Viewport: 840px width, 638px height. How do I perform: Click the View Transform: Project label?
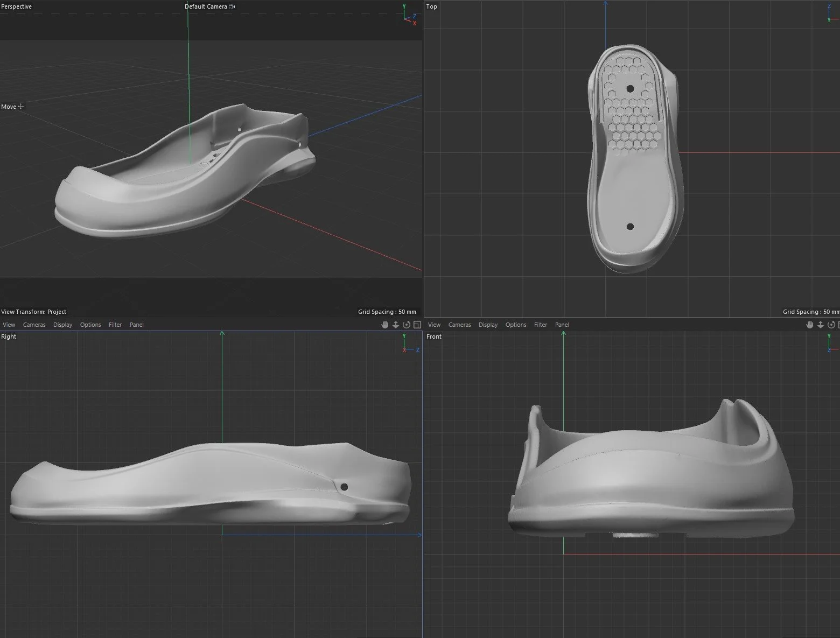coord(34,312)
